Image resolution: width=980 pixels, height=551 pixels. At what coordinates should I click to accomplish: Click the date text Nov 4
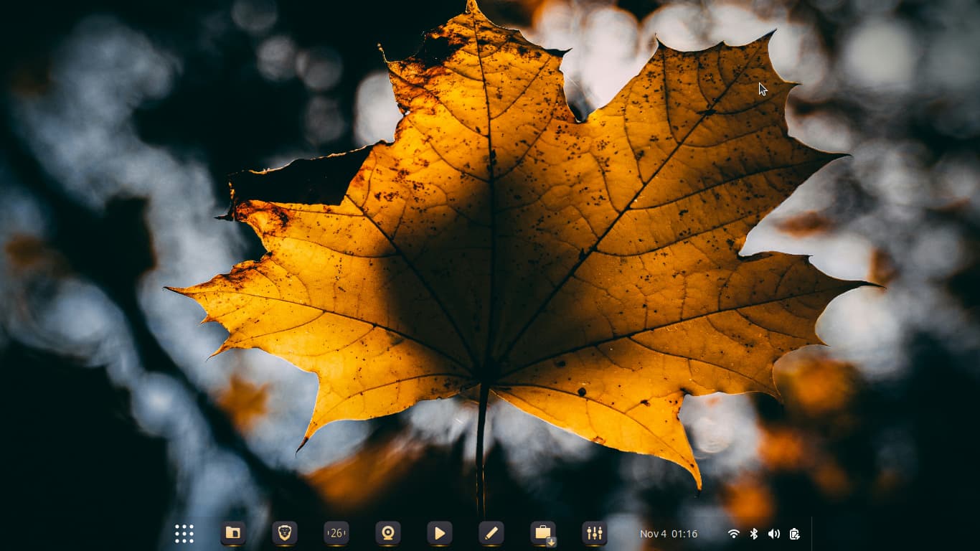click(x=653, y=534)
